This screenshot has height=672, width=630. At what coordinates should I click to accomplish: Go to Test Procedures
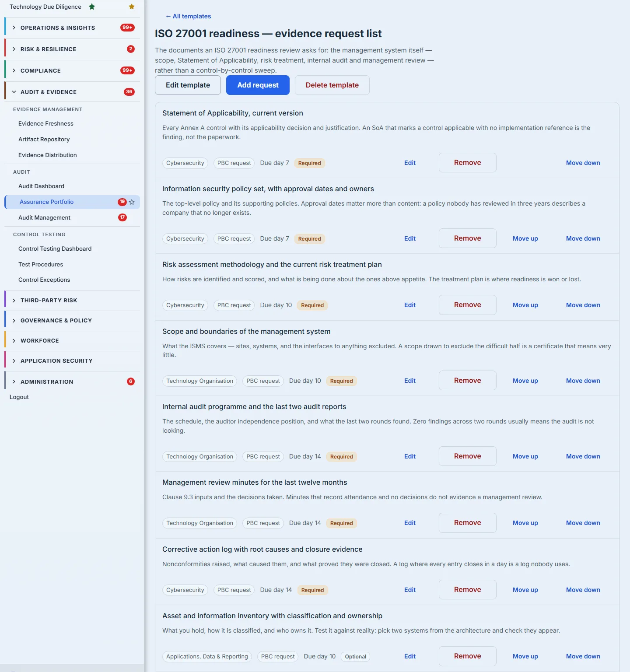[41, 265]
